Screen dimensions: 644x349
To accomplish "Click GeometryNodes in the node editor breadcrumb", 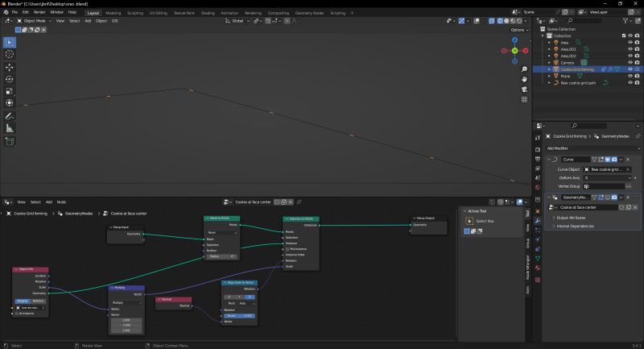I will [x=79, y=214].
